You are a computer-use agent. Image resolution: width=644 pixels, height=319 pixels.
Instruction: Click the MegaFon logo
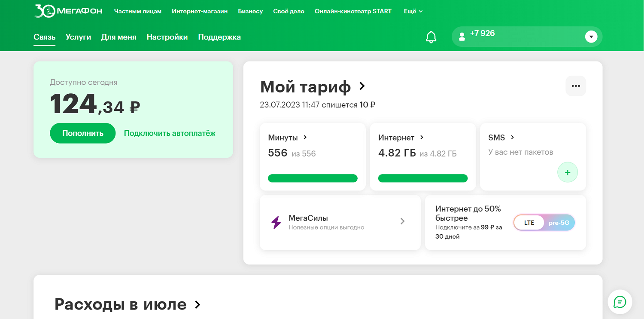pyautogui.click(x=68, y=11)
